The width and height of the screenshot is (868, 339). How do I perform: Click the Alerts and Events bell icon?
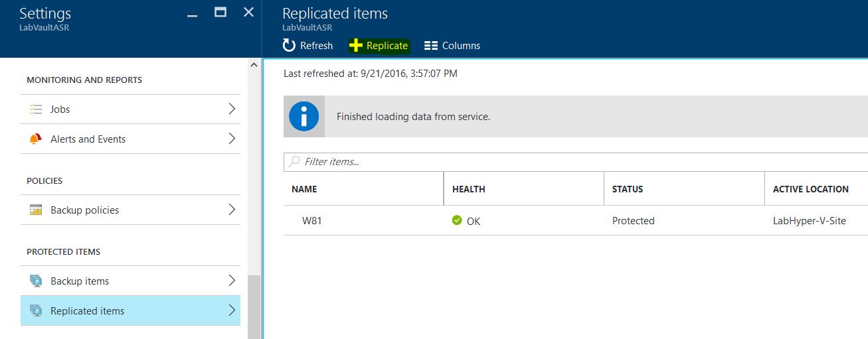pyautogui.click(x=36, y=139)
